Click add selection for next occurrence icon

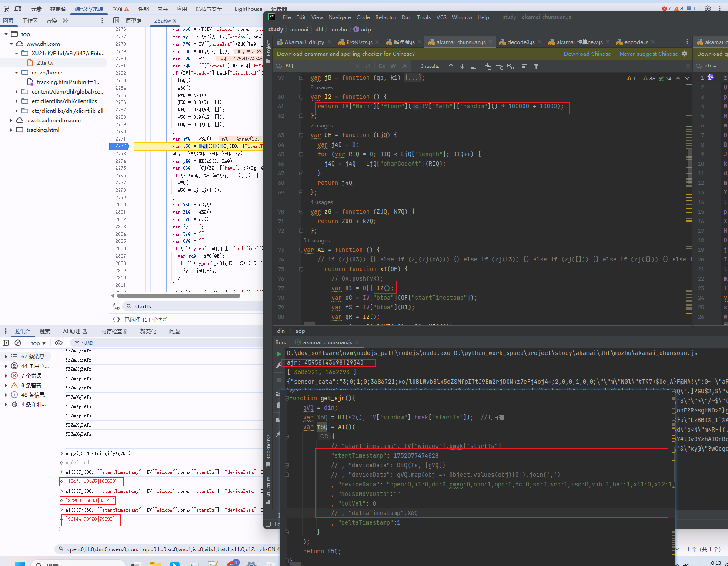pyautogui.click(x=488, y=66)
